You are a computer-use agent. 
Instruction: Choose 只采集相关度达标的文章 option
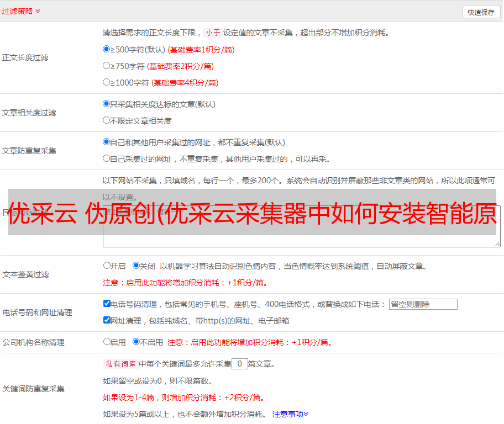coord(107,104)
